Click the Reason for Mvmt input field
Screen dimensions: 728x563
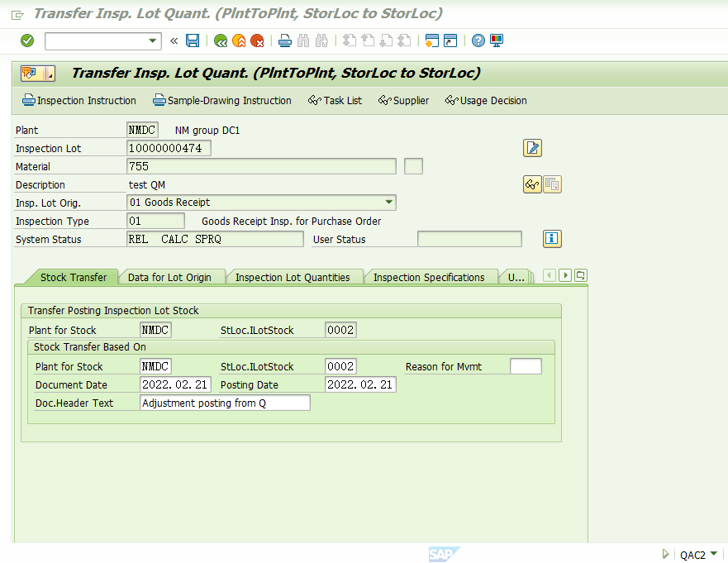click(526, 366)
